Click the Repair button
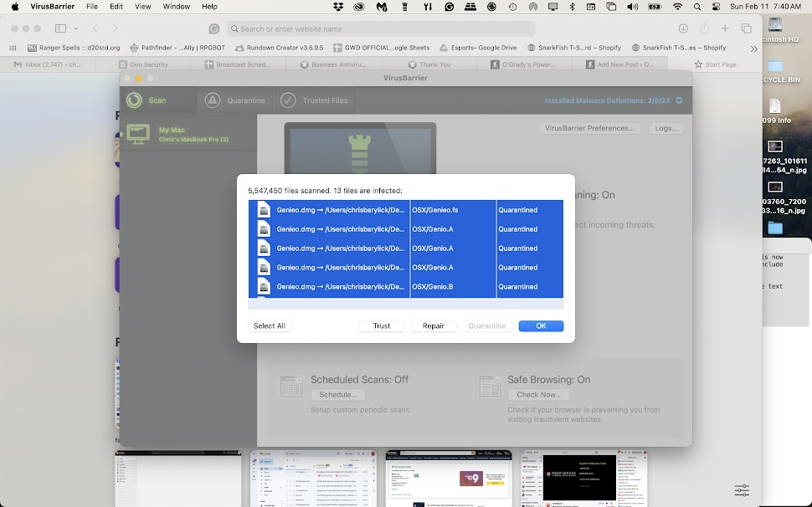Image resolution: width=812 pixels, height=507 pixels. pos(434,326)
